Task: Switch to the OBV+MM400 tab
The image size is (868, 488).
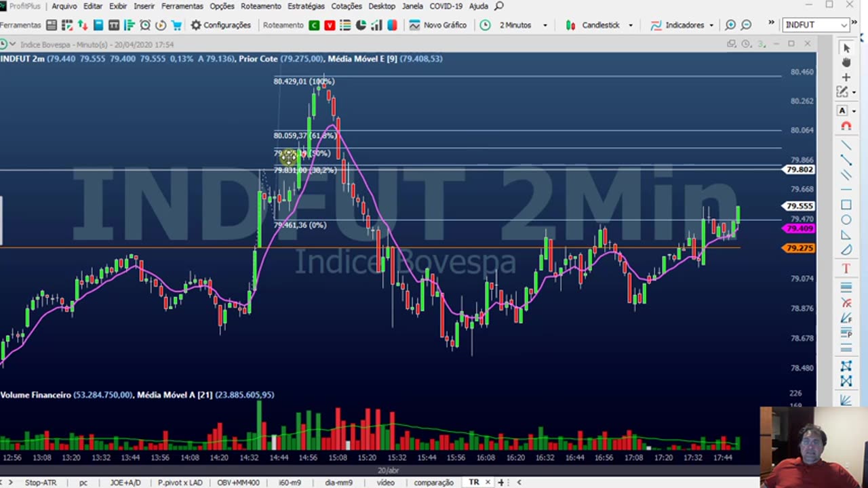Action: coord(238,483)
